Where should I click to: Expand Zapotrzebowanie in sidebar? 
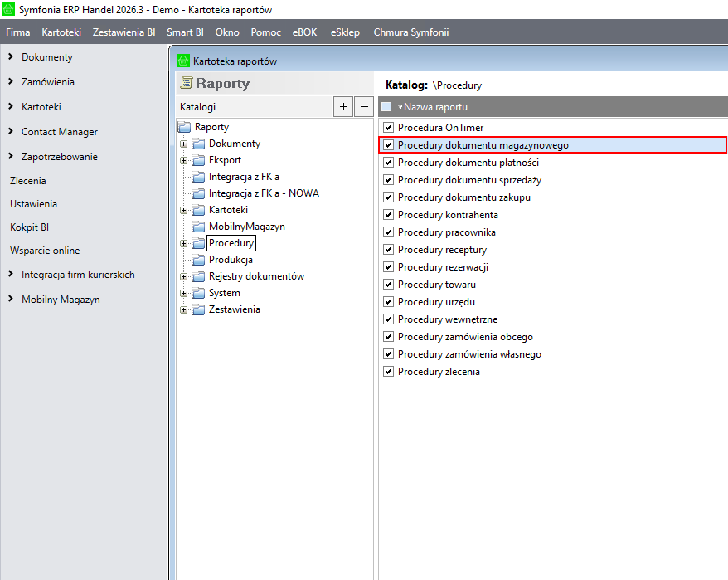[11, 156]
